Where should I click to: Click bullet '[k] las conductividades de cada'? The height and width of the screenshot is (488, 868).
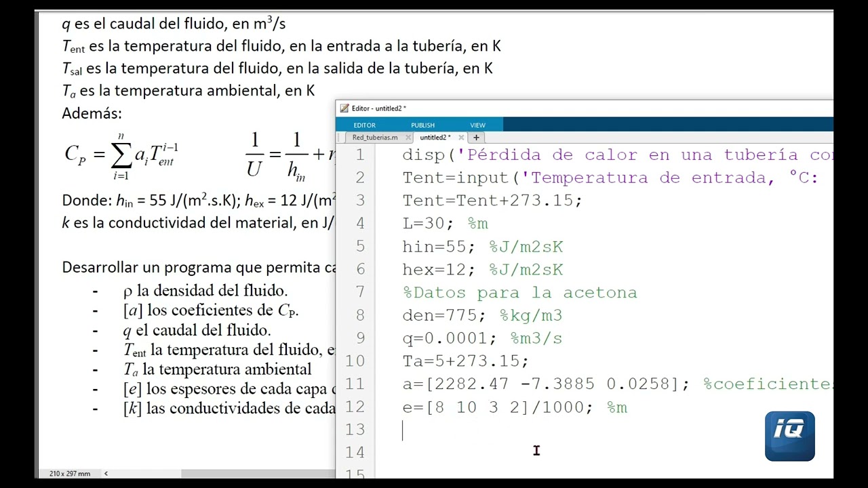229,409
